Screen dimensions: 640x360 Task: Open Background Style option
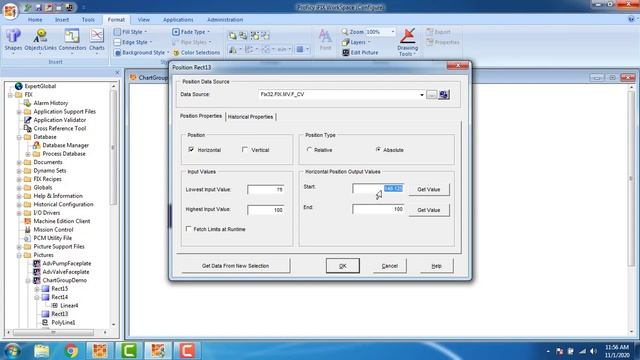tap(141, 53)
